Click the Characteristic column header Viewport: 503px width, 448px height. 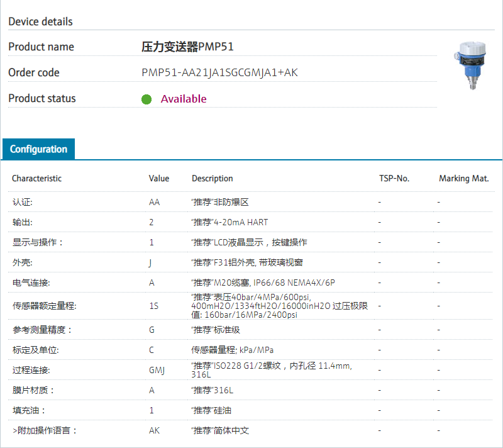[x=36, y=178]
